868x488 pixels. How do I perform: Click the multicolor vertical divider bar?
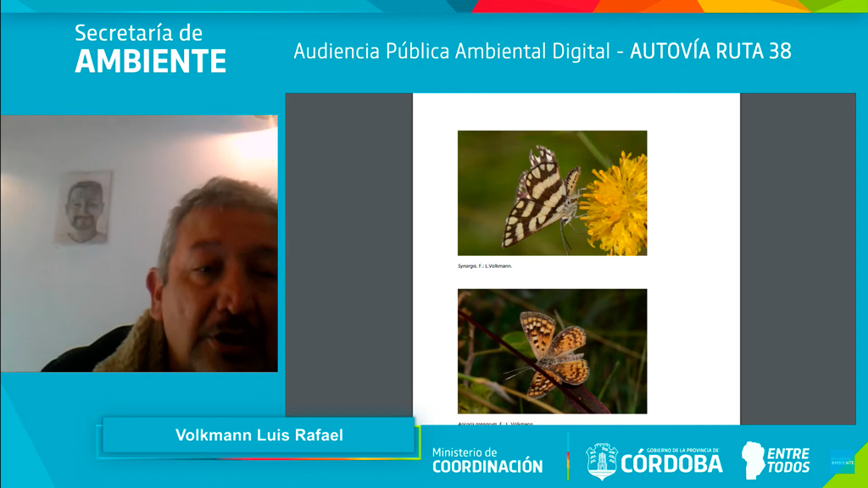pyautogui.click(x=568, y=457)
